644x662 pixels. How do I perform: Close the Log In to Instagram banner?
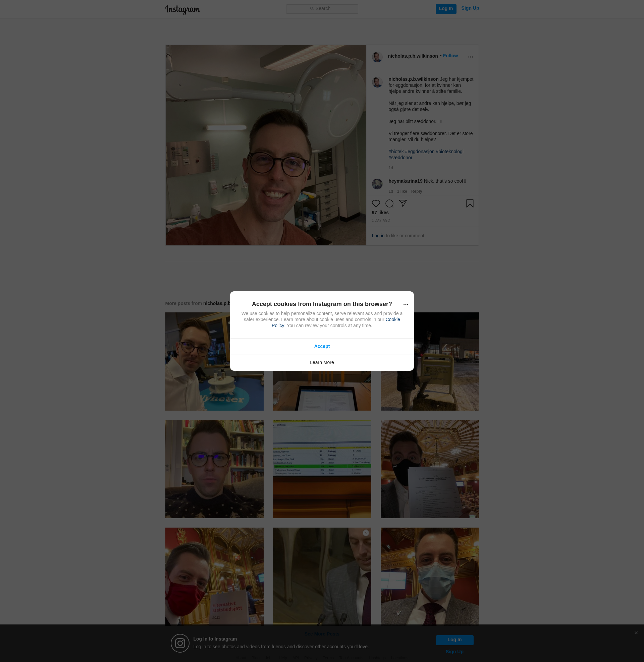point(636,633)
